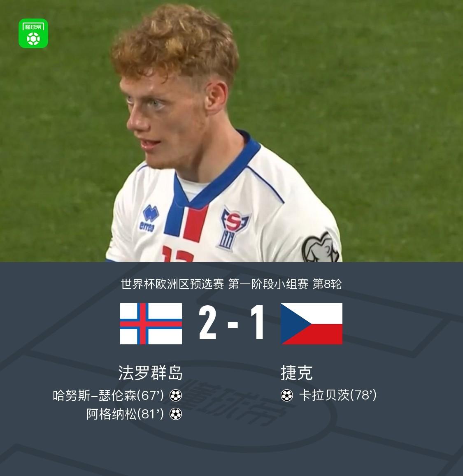Select the Czech Republic flag
This screenshot has height=476, width=463.
[312, 324]
